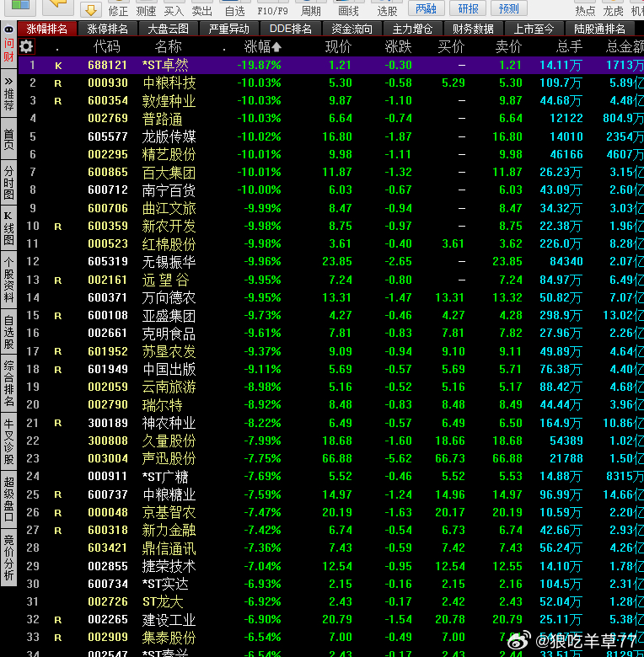The height and width of the screenshot is (657, 644).
Task: Select stock code 605577
Action: [x=108, y=136]
